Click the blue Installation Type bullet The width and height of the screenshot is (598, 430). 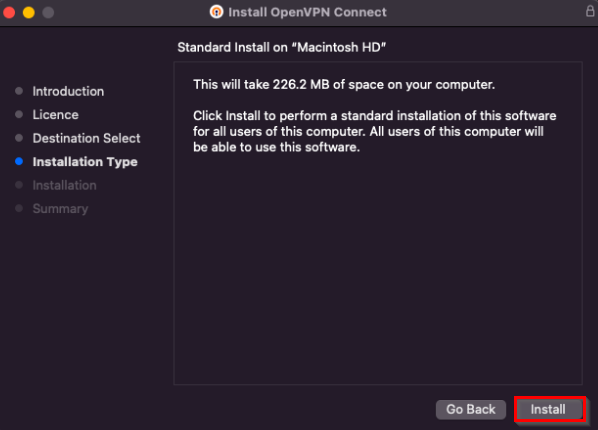click(x=19, y=161)
